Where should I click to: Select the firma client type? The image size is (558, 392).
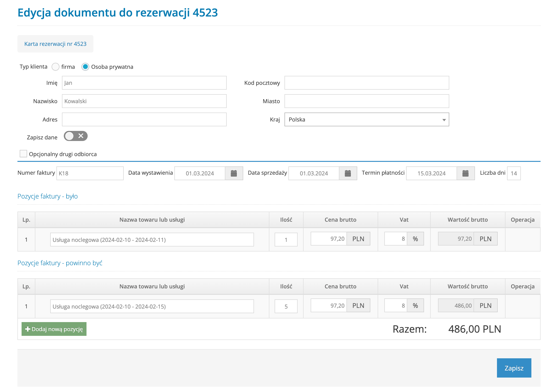[56, 67]
